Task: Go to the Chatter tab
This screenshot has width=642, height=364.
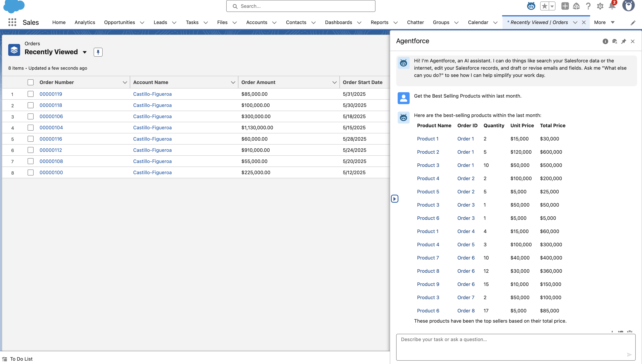Action: click(415, 23)
